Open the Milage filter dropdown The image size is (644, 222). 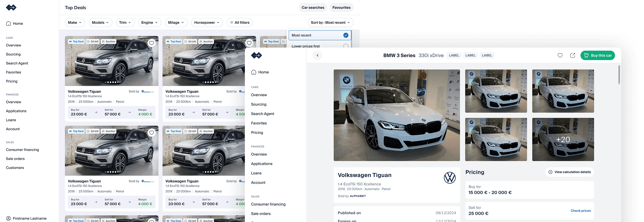pos(176,22)
